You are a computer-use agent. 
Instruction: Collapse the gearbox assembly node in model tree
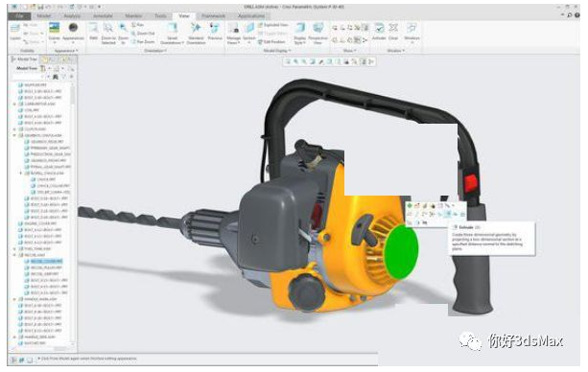(15, 135)
